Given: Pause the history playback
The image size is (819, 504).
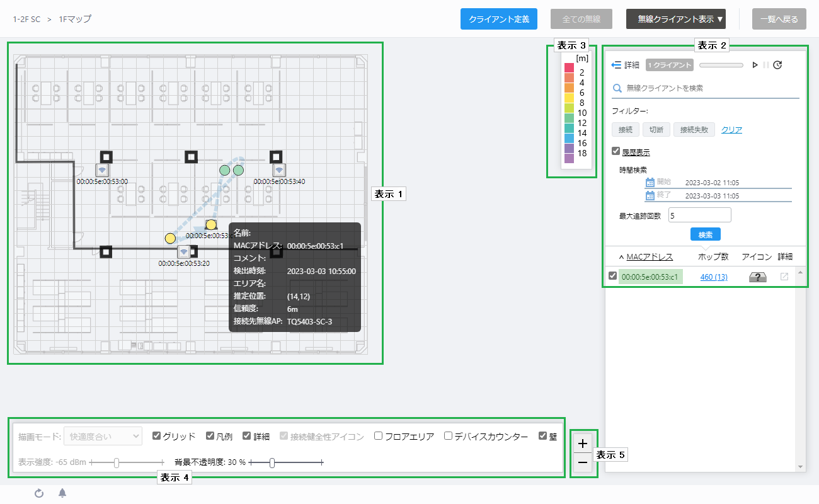Looking at the screenshot, I should pyautogui.click(x=766, y=65).
